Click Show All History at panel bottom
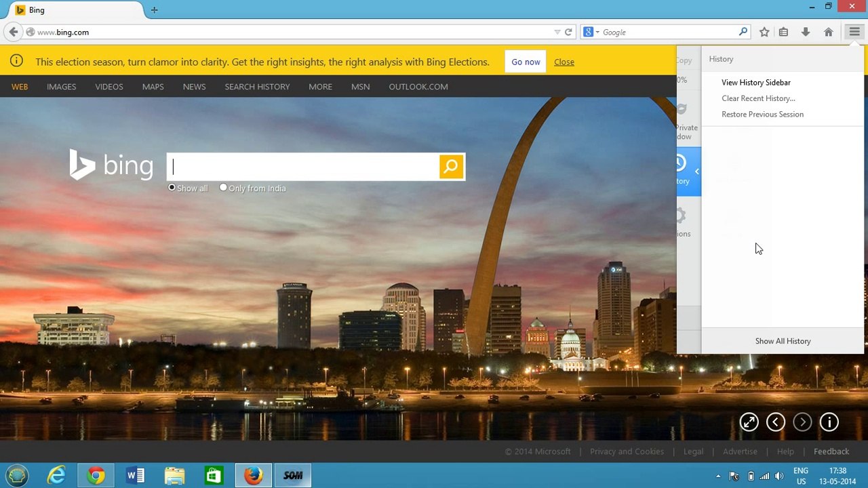 (x=783, y=341)
